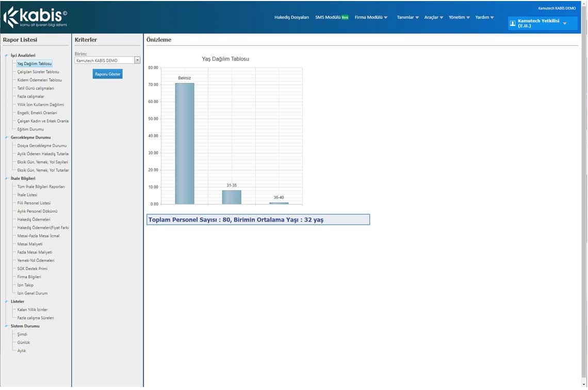
Task: Expand the Araçlar menu
Action: point(433,17)
